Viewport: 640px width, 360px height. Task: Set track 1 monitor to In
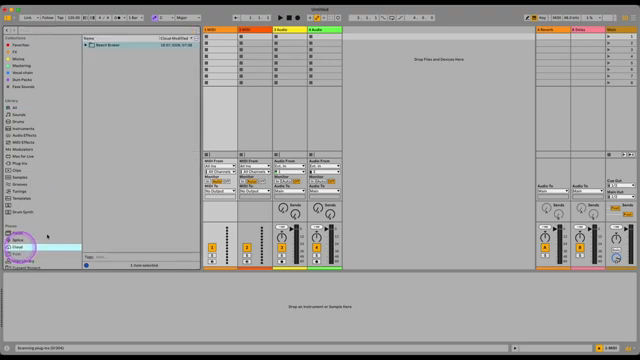208,181
